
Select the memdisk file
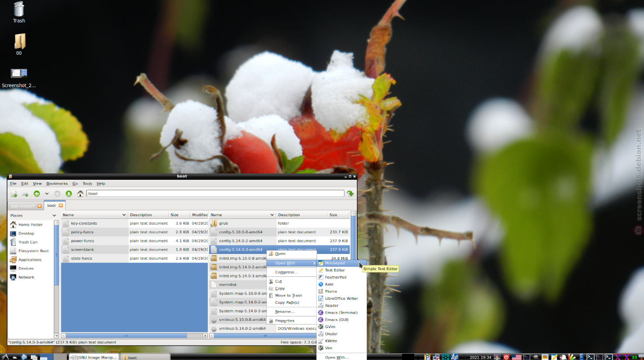point(228,284)
